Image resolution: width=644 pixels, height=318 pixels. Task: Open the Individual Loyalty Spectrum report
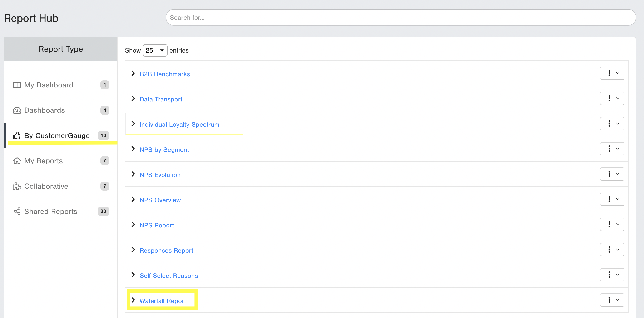(x=179, y=125)
